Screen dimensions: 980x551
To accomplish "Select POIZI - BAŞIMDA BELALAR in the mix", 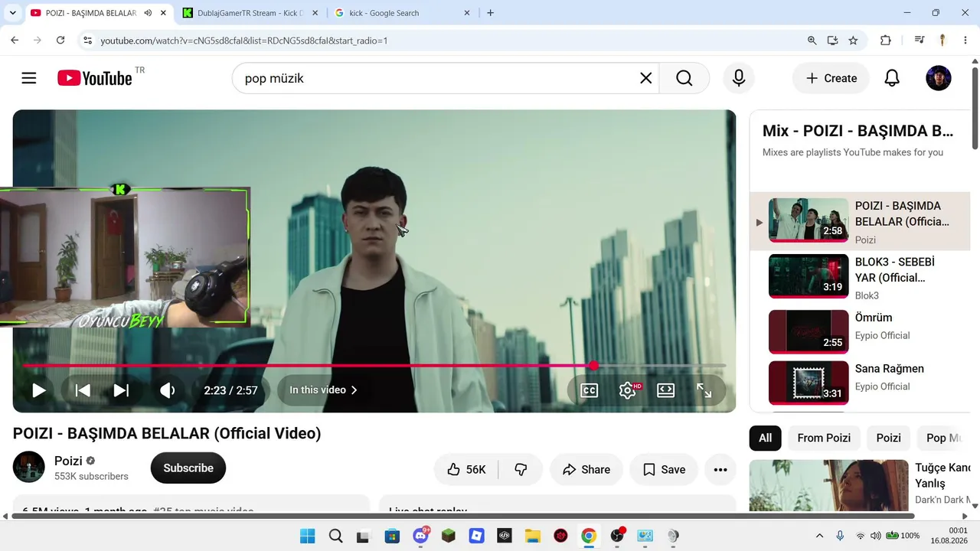I will tap(860, 220).
